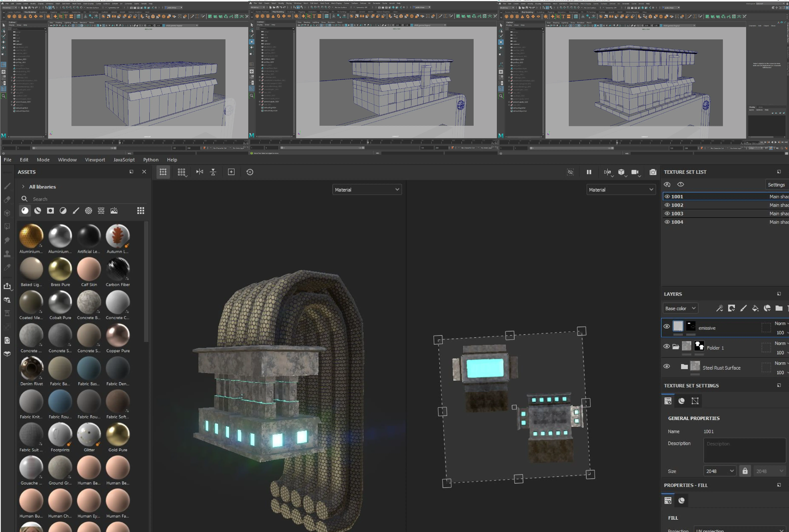Filter assets by Smart masks icon
Image resolution: width=789 pixels, height=532 pixels.
coord(50,211)
